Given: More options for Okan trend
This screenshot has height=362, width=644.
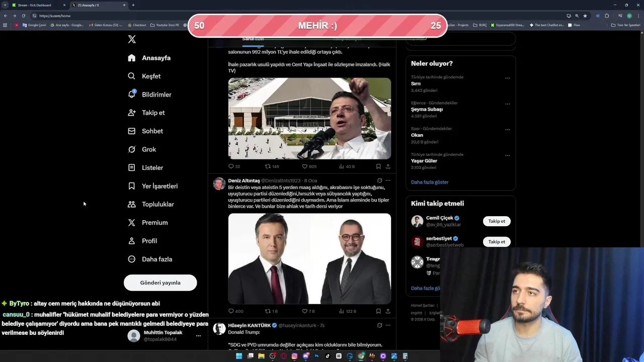Looking at the screenshot, I should [507, 130].
